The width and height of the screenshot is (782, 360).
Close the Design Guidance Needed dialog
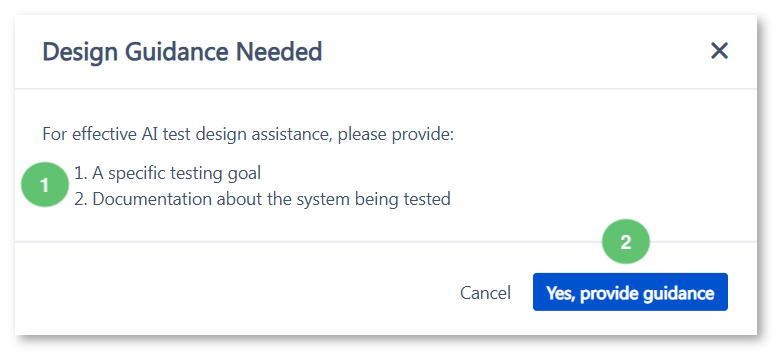tap(719, 51)
